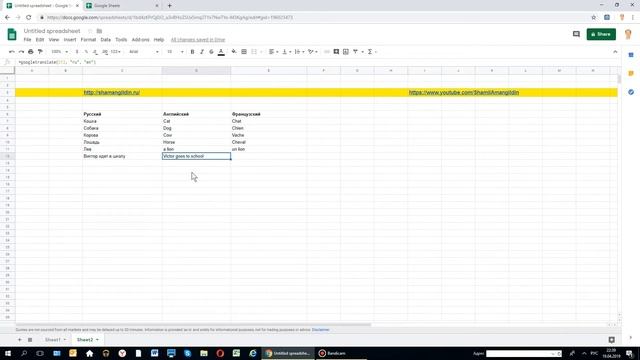Image resolution: width=640 pixels, height=360 pixels.
Task: Open the Calendar side panel icon
Action: (631, 55)
